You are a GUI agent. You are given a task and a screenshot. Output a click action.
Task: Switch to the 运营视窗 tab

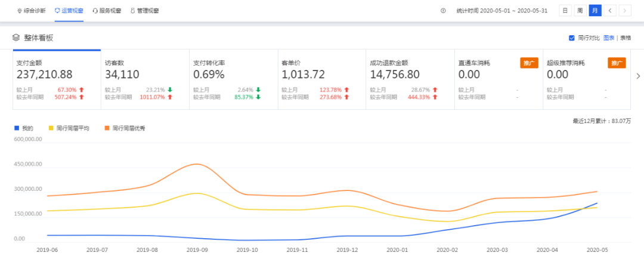coord(69,11)
